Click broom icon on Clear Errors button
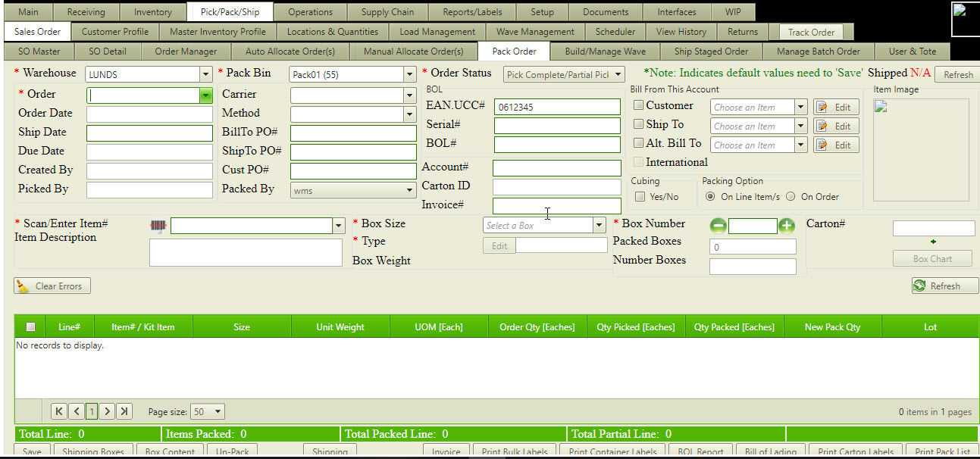 [24, 286]
